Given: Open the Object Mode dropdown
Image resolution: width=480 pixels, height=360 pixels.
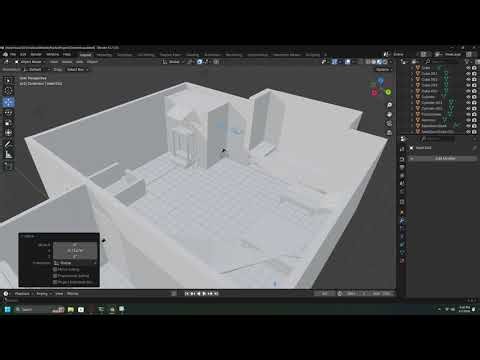Looking at the screenshot, I should (30, 62).
